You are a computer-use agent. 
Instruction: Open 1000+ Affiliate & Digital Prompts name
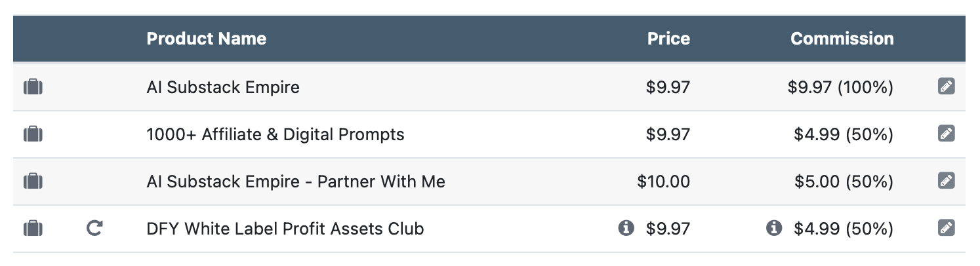point(276,134)
